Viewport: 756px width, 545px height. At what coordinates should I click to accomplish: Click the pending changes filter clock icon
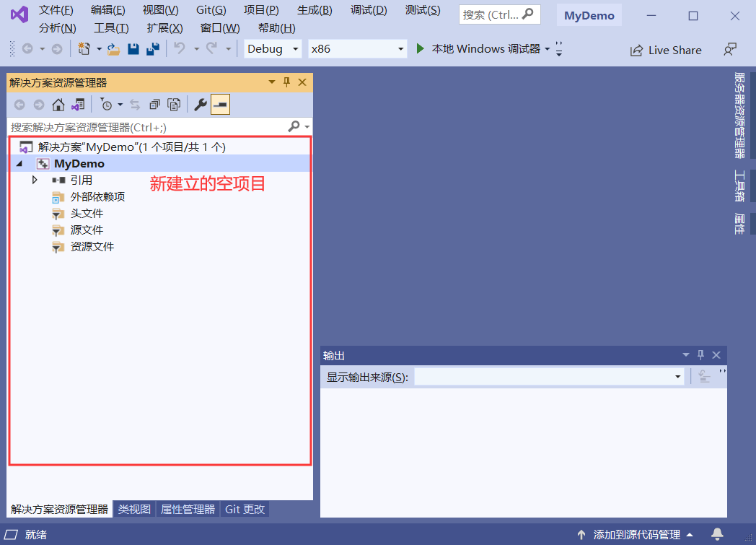(x=106, y=105)
